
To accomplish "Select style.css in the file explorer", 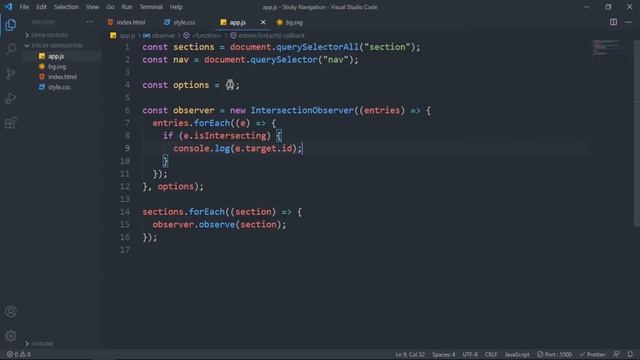I will 59,87.
